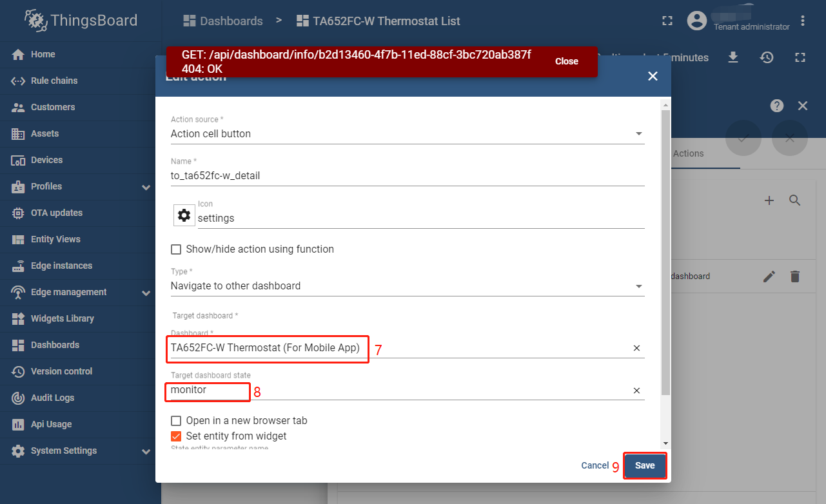This screenshot has height=504, width=826.
Task: Switch to the Actions tab
Action: (688, 153)
